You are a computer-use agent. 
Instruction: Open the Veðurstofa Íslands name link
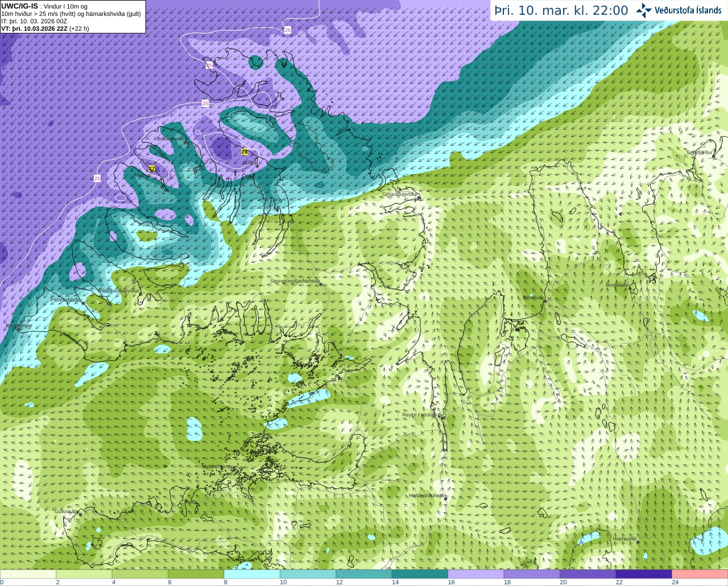click(688, 10)
